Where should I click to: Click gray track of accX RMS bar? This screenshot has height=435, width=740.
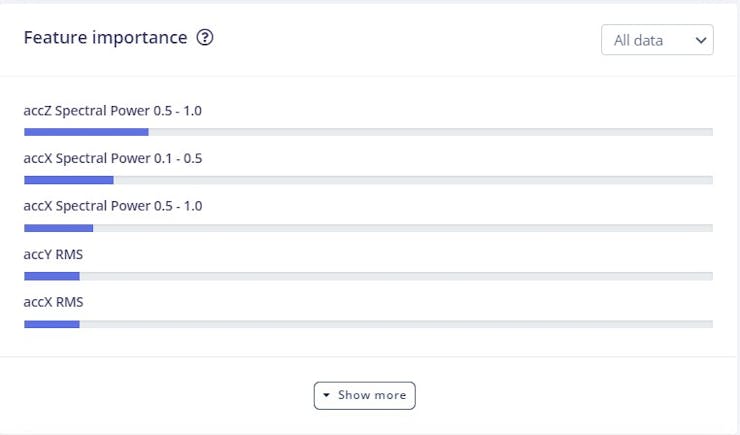pos(400,324)
